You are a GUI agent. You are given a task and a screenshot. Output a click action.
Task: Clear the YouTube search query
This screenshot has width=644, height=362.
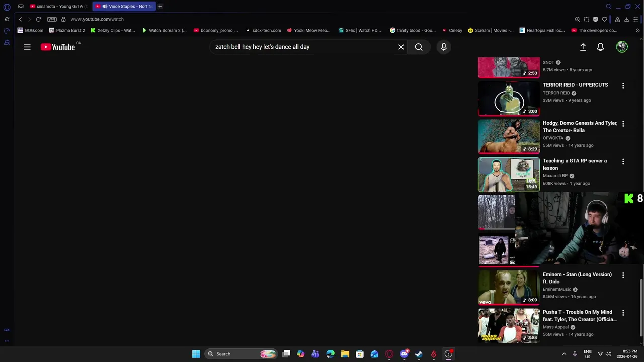tap(401, 47)
